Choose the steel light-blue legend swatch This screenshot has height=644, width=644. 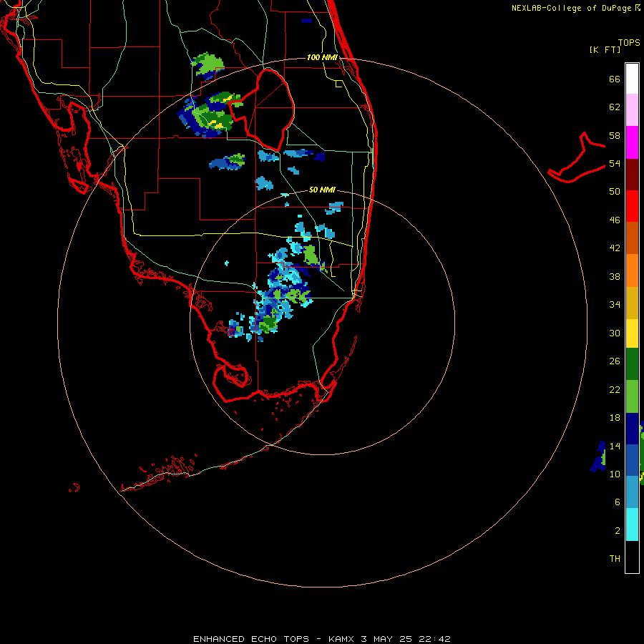[632, 492]
